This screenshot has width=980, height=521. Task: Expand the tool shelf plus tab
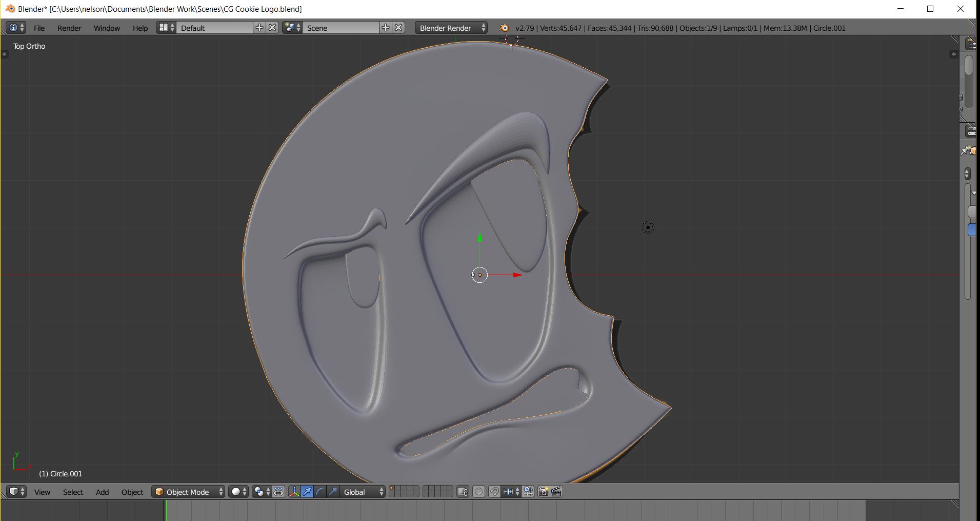(5, 54)
